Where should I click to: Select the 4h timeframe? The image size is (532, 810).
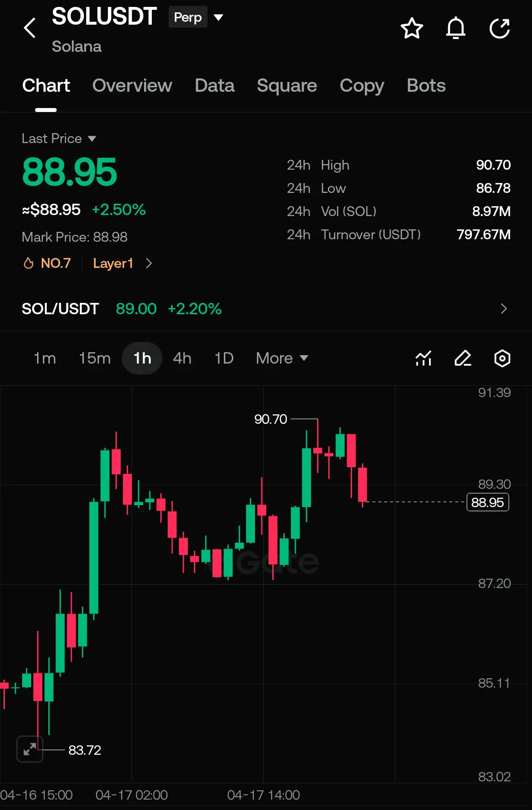click(182, 358)
